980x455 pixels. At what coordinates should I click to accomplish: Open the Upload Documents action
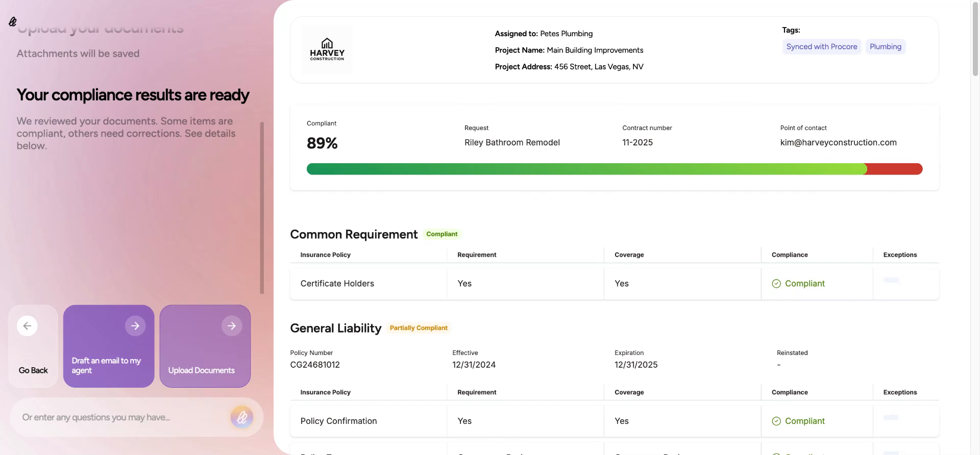(x=205, y=346)
